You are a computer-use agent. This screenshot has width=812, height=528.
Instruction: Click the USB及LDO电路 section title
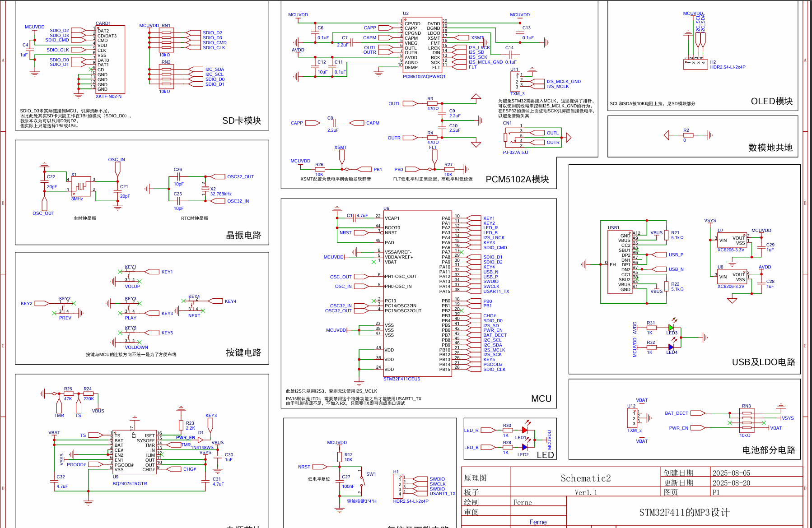(x=764, y=362)
